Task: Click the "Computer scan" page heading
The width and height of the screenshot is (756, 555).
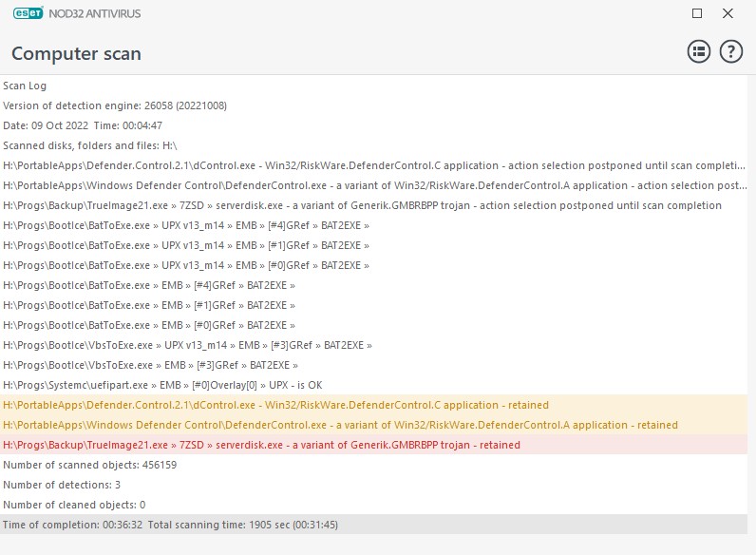Action: (76, 53)
